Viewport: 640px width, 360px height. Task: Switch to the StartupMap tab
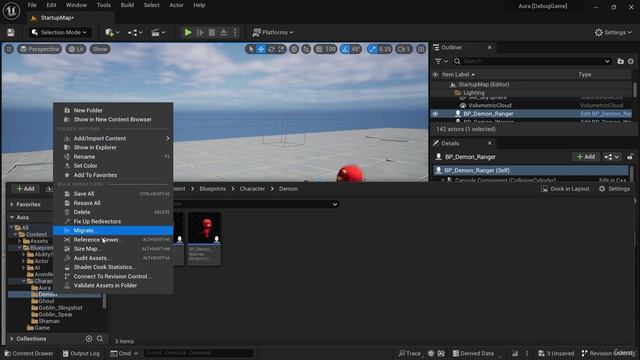pos(56,18)
